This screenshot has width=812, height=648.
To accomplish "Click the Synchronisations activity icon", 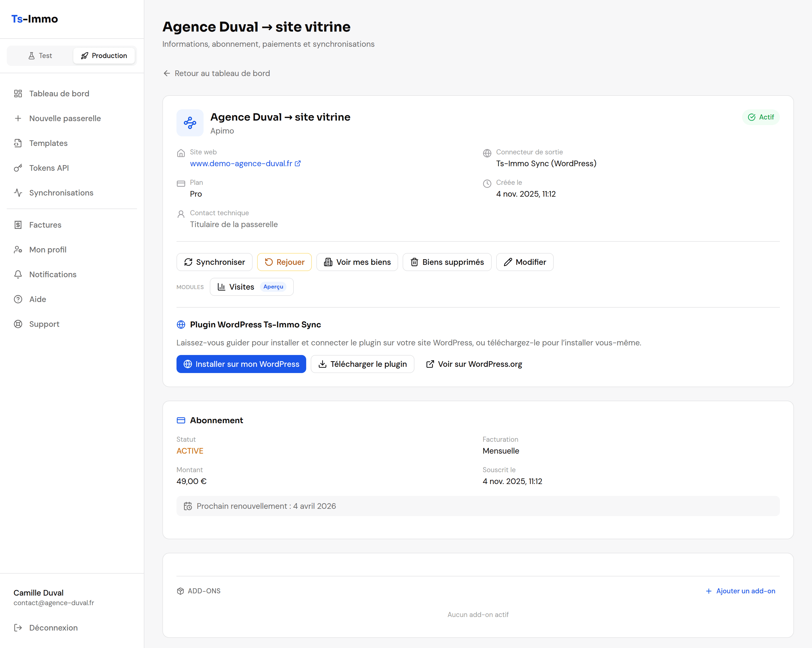I will point(18,193).
